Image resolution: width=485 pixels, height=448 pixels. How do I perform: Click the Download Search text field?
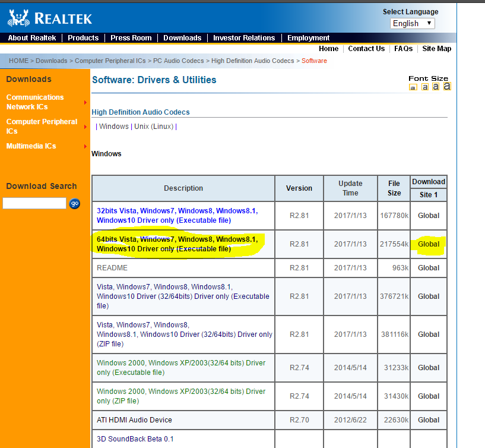(34, 203)
